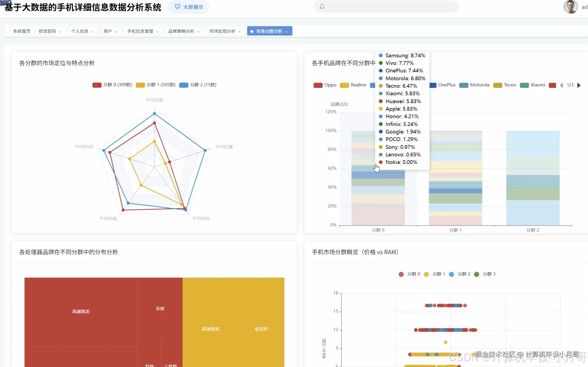Click the 高通骁龙 red treemap block
Image resolution: width=588 pixels, height=367 pixels.
coord(81,311)
